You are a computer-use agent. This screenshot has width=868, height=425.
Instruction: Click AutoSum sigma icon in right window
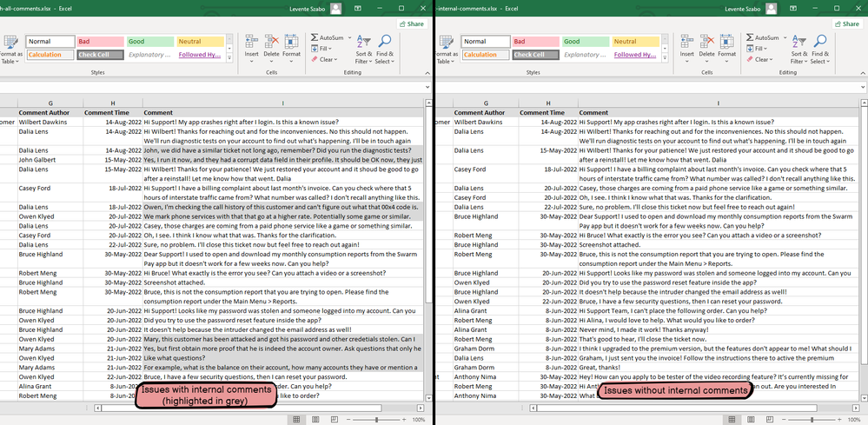coord(749,38)
